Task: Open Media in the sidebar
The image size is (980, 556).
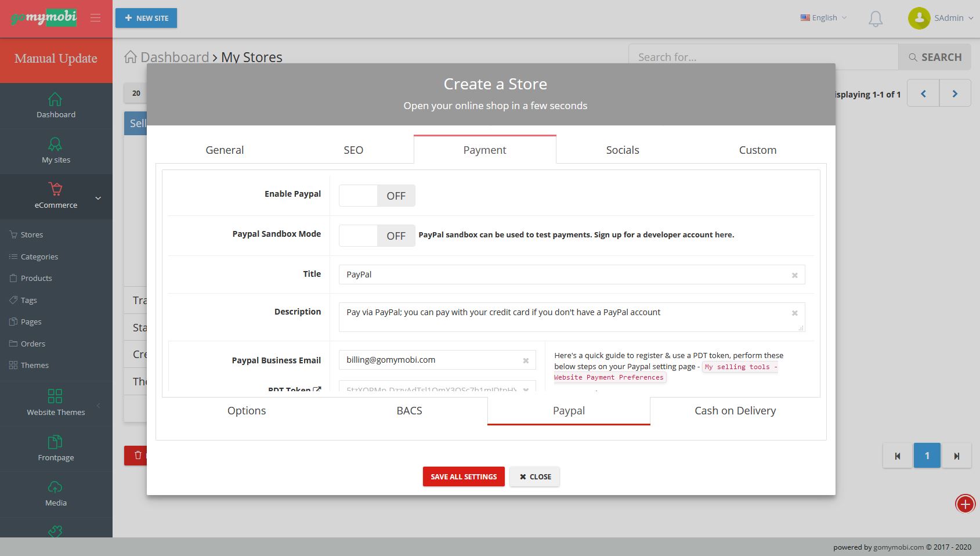Action: click(x=56, y=494)
